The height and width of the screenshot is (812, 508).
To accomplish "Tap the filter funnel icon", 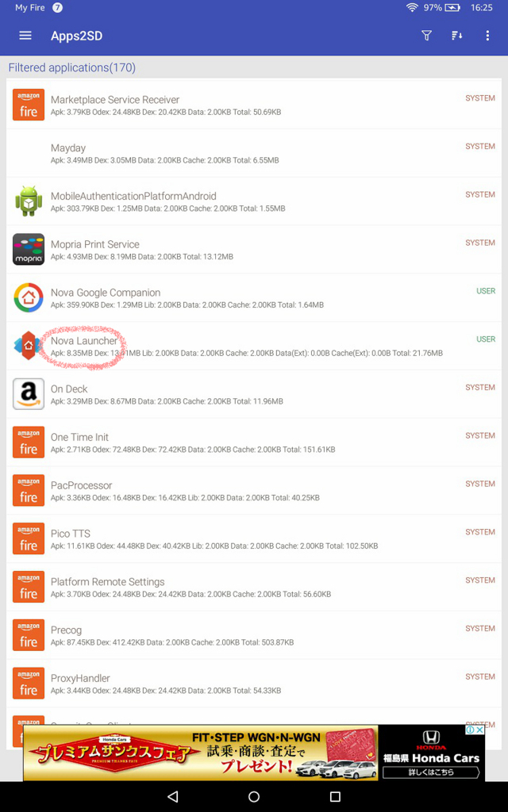I will [426, 36].
